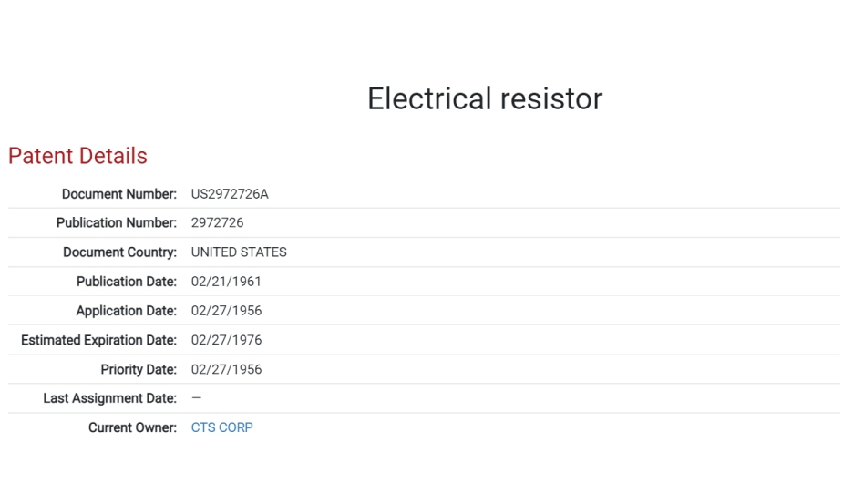
Task: Click the Publication Date label
Action: click(x=127, y=282)
